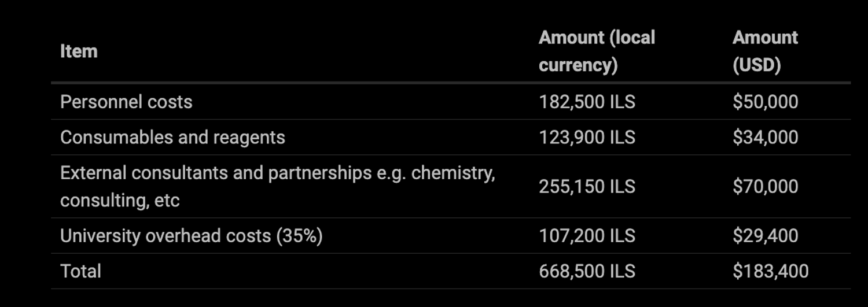Select University overhead costs (35%) label

(x=191, y=236)
